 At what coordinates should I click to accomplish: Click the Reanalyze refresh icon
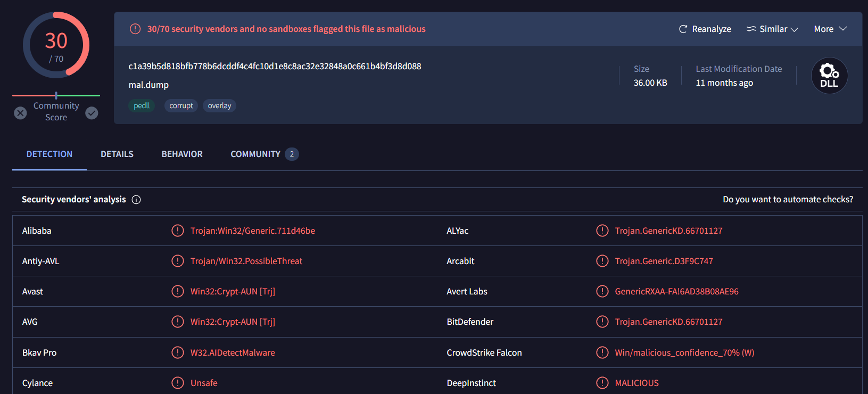pyautogui.click(x=683, y=29)
